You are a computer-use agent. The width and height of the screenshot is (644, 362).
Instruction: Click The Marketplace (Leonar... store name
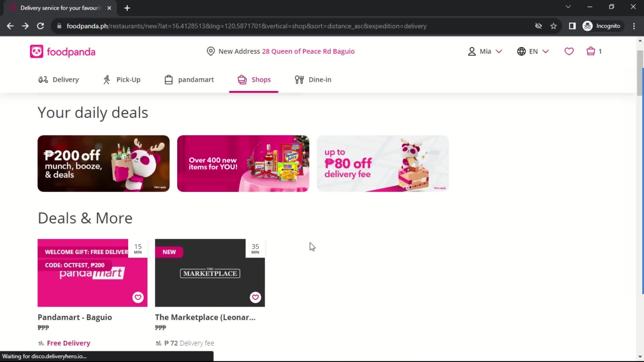tap(205, 317)
